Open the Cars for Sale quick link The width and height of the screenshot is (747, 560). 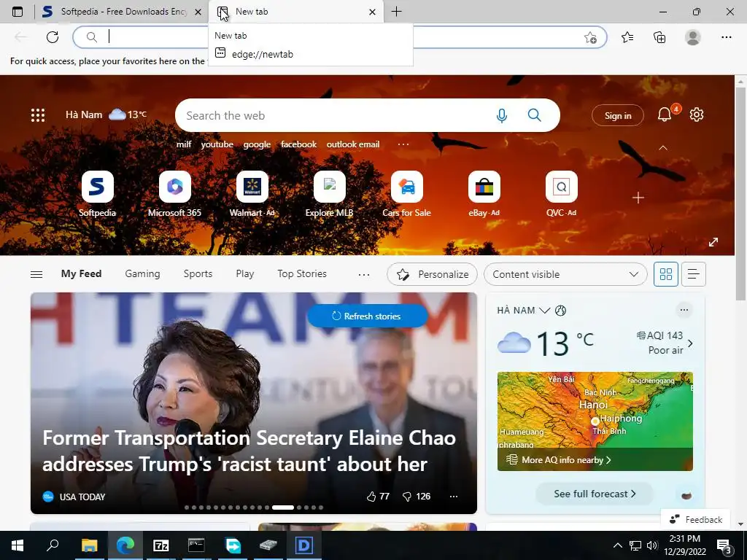(x=407, y=194)
